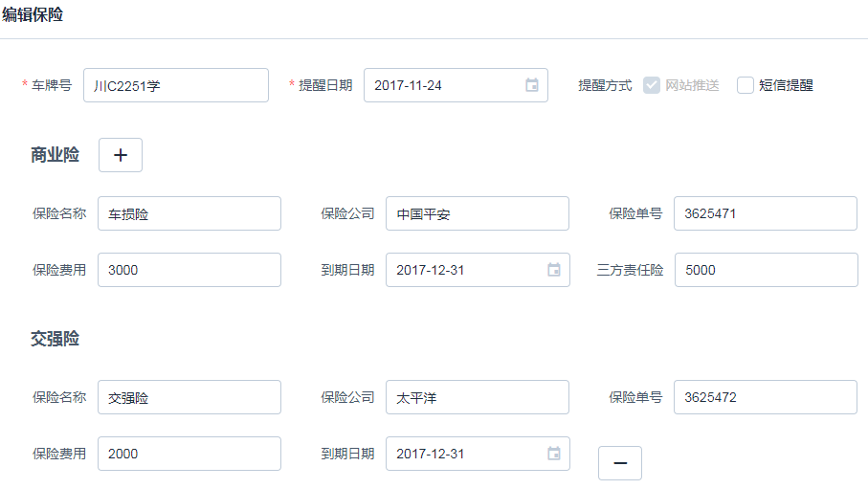This screenshot has width=868, height=489.
Task: Focus the 保险费用 field with 3000
Action: coord(189,270)
